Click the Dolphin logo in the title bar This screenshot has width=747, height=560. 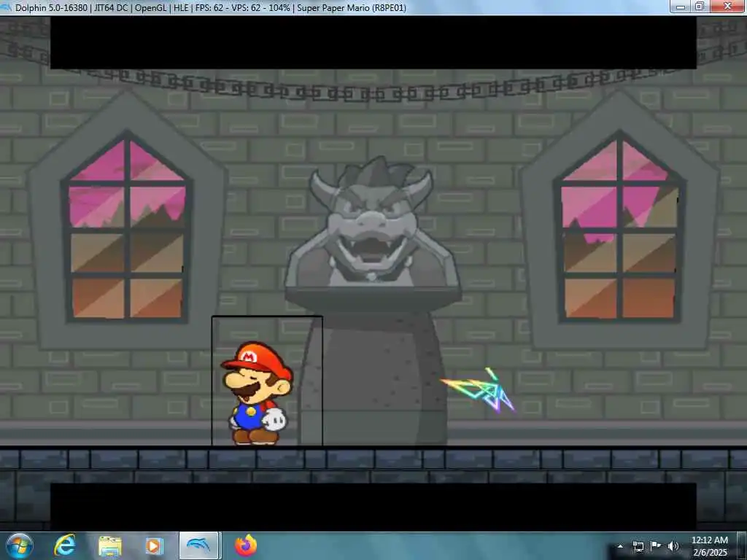(x=6, y=7)
